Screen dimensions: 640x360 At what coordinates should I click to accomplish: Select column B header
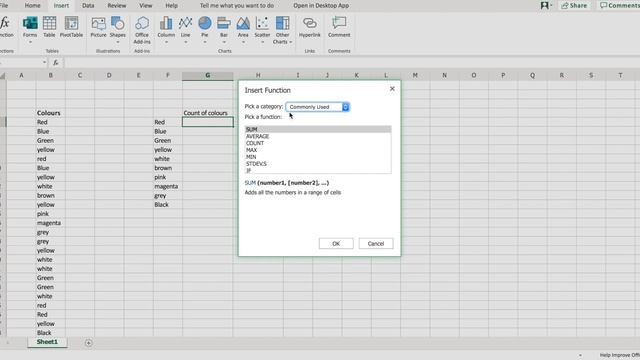pos(51,76)
